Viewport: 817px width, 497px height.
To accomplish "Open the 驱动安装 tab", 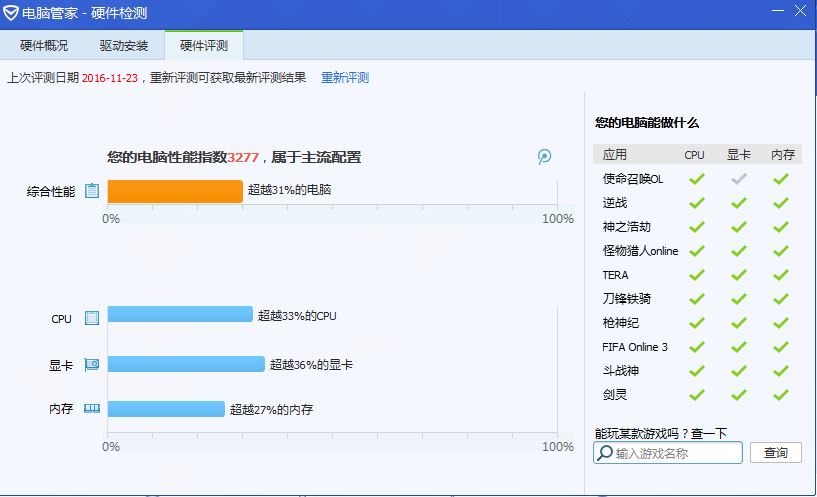I will [124, 46].
